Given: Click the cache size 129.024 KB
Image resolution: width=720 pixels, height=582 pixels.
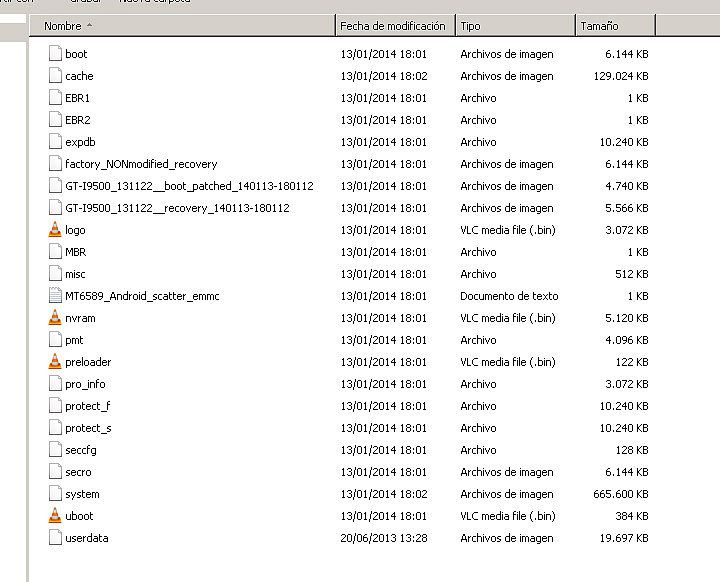Looking at the screenshot, I should tap(621, 76).
